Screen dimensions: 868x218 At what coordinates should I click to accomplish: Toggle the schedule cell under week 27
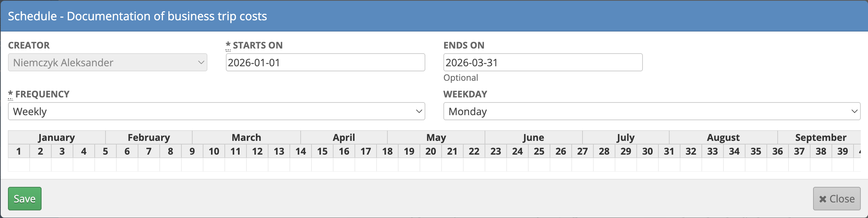coord(583,165)
